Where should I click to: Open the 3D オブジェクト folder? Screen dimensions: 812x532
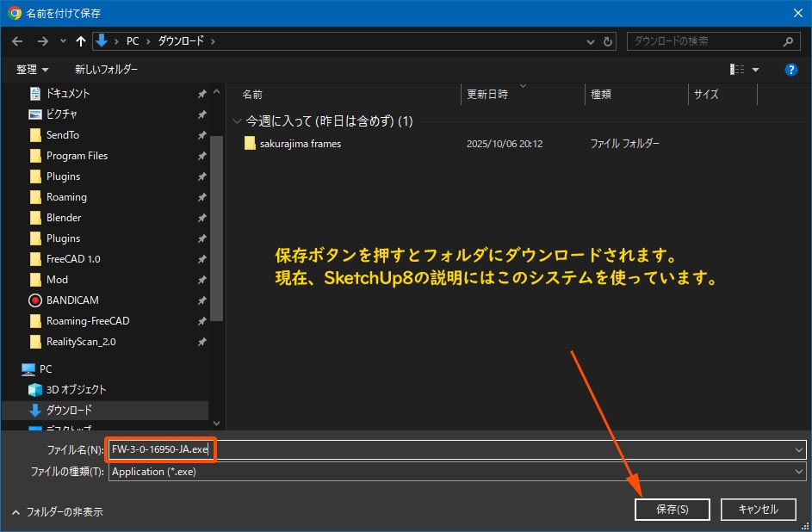(76, 390)
